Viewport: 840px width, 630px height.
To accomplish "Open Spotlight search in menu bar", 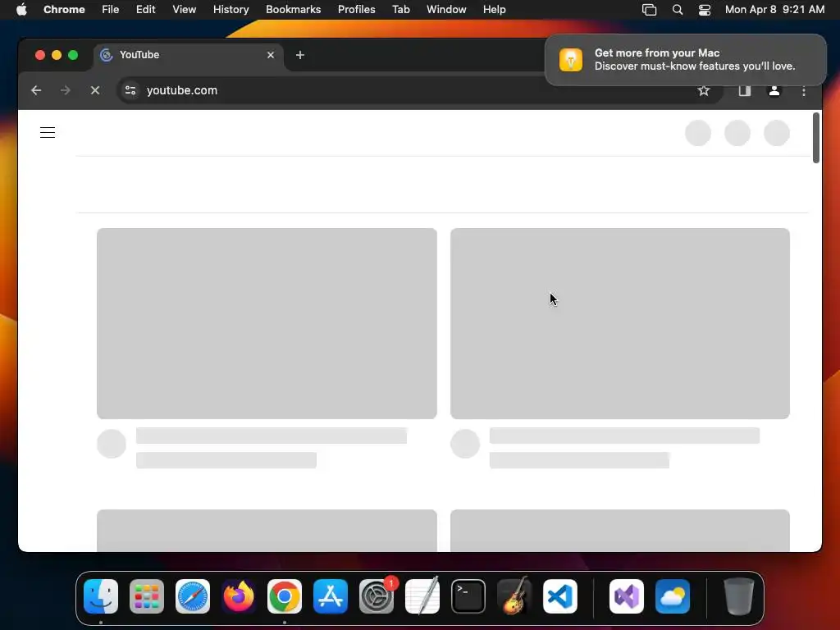I will point(677,10).
